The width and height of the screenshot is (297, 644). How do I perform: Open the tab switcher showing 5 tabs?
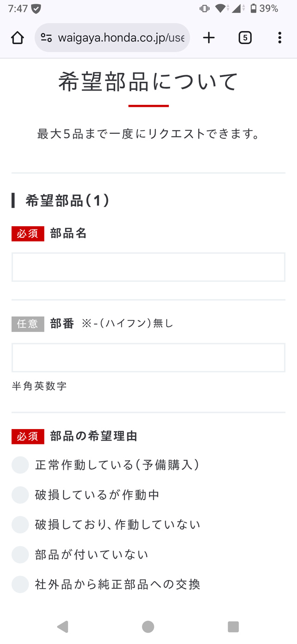pos(245,38)
